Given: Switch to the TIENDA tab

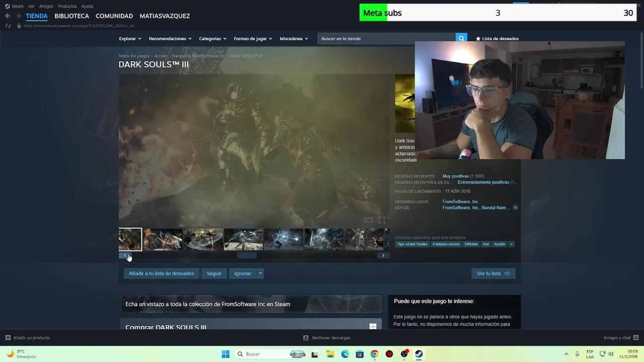Looking at the screenshot, I should pyautogui.click(x=37, y=16).
